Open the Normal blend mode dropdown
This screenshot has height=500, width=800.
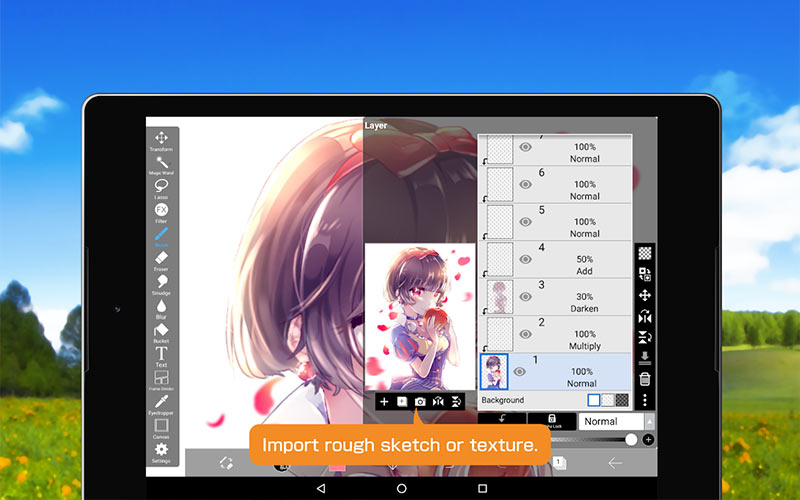pyautogui.click(x=616, y=421)
